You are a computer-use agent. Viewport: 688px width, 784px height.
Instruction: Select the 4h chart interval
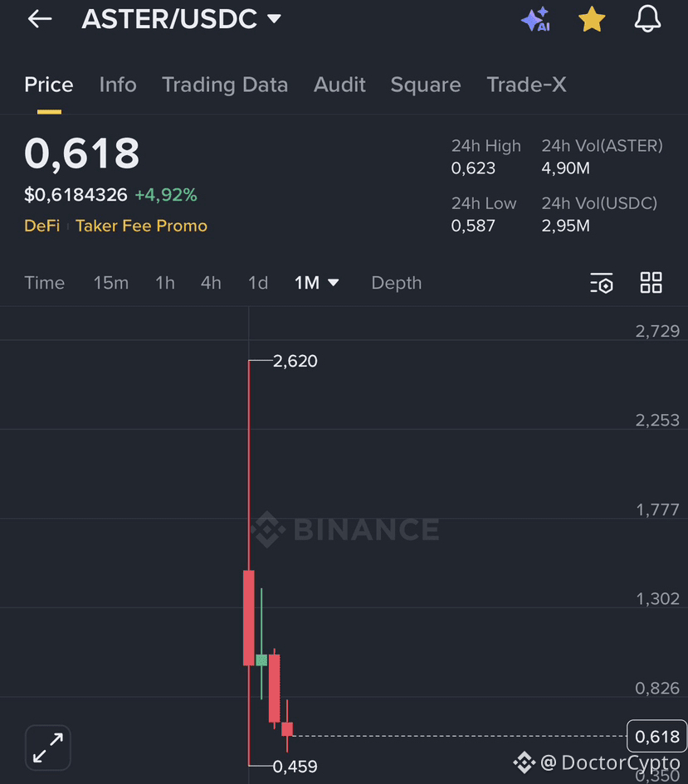[x=211, y=283]
